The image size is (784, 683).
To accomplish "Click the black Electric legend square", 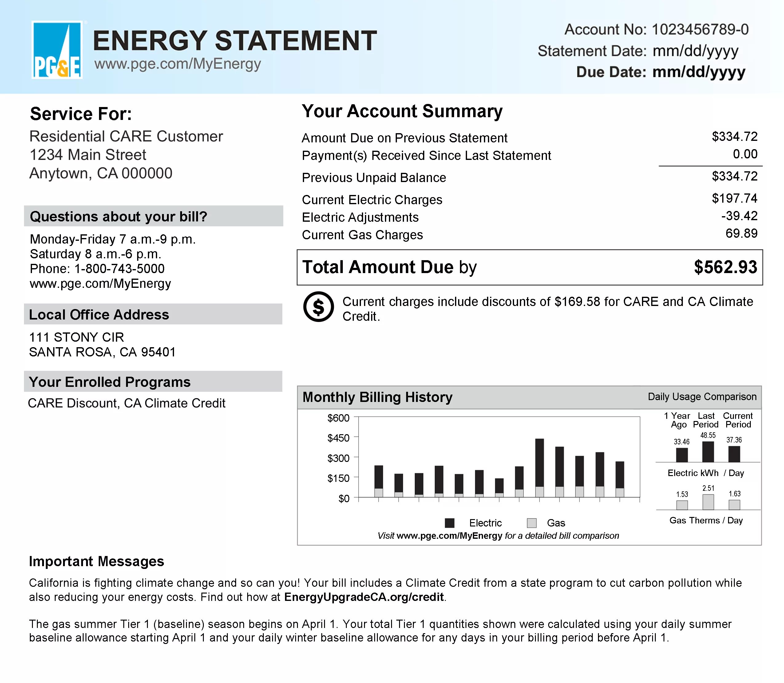I will click(449, 523).
